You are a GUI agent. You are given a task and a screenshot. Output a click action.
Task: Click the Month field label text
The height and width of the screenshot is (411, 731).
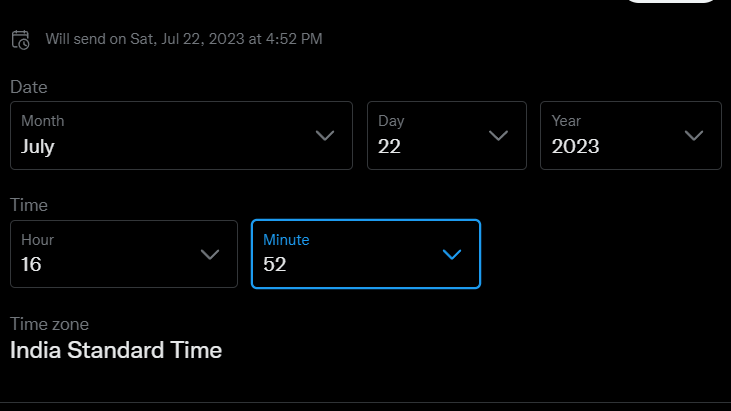click(x=42, y=121)
